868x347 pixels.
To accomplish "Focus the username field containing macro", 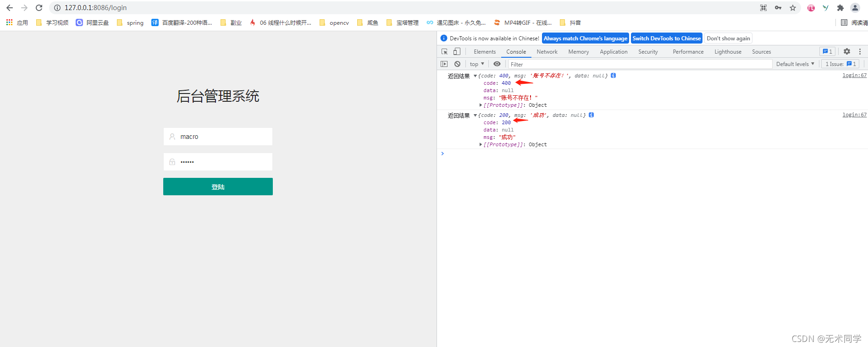I will tap(218, 137).
